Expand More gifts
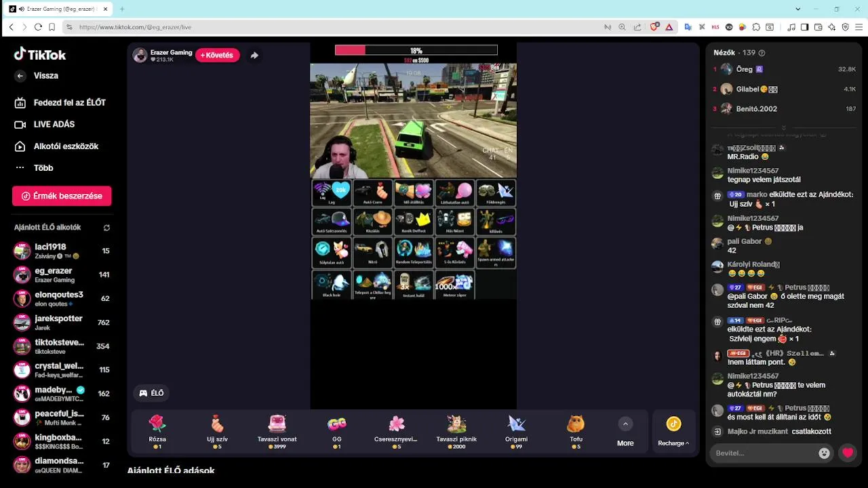This screenshot has height=488, width=868. (625, 432)
